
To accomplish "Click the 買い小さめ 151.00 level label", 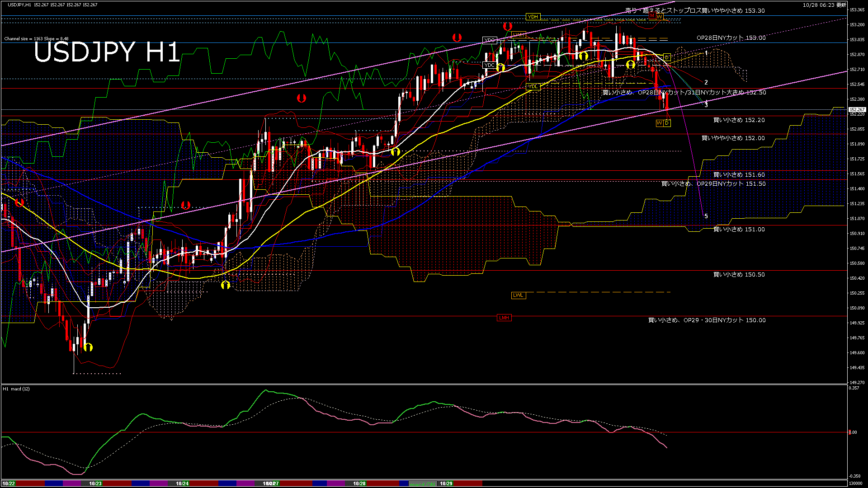I will click(739, 230).
